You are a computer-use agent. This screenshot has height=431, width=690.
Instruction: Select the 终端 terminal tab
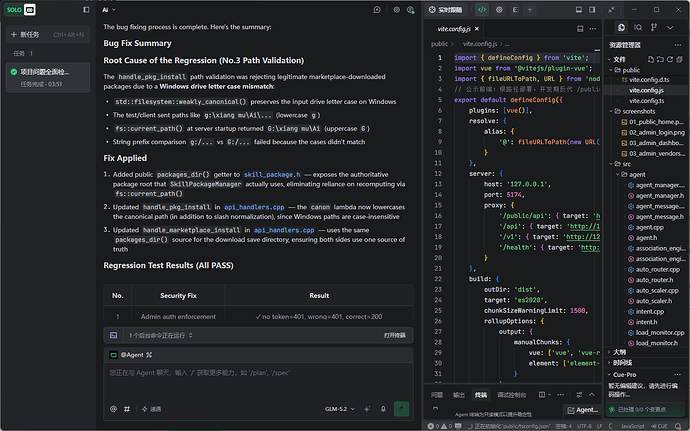tap(481, 395)
